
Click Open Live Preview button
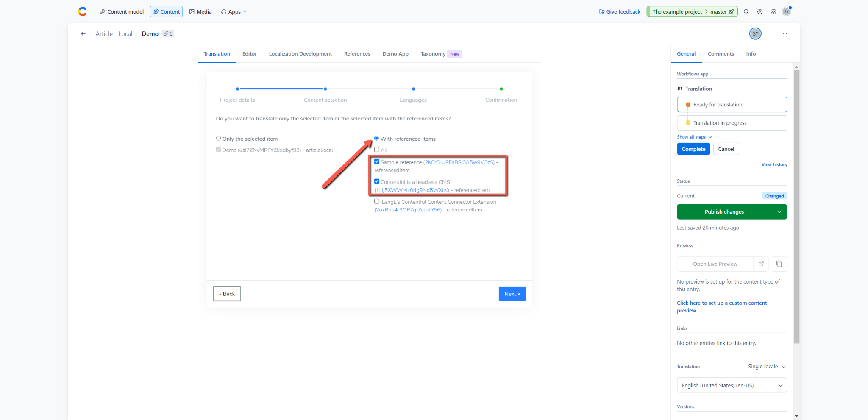click(715, 264)
